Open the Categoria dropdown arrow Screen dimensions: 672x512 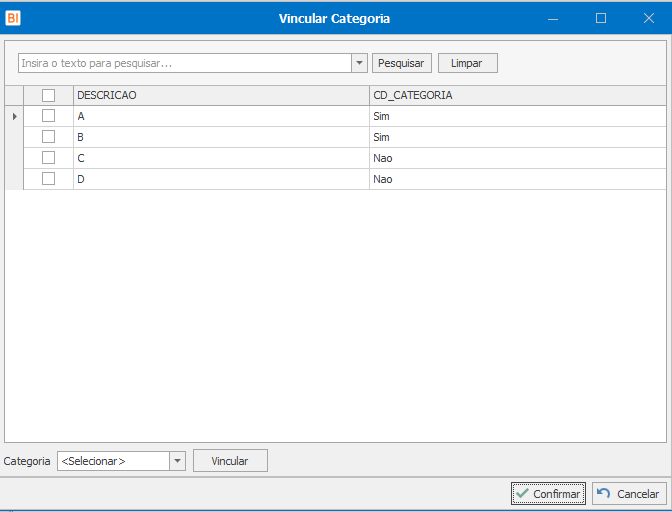tap(177, 461)
